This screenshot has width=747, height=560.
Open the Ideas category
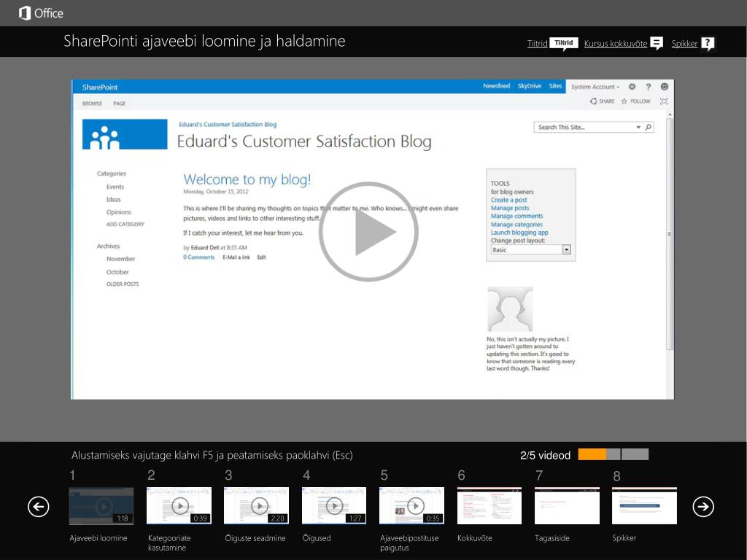pos(113,200)
